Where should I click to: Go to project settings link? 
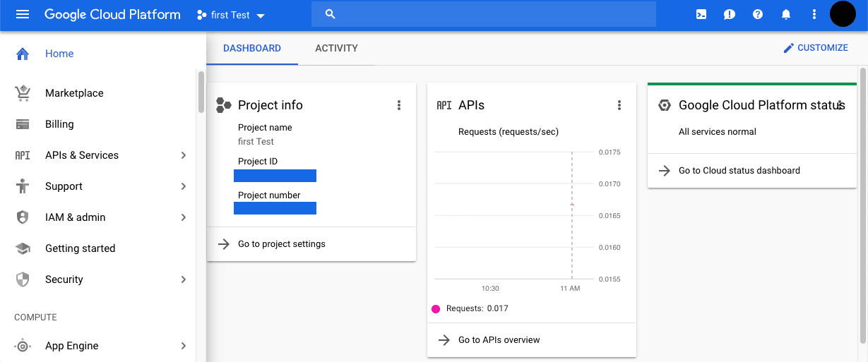pos(281,244)
